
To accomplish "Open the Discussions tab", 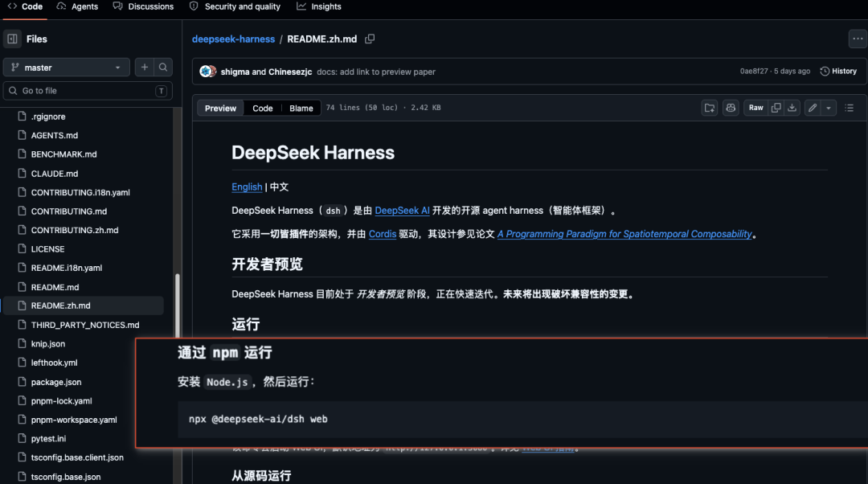I will point(143,6).
